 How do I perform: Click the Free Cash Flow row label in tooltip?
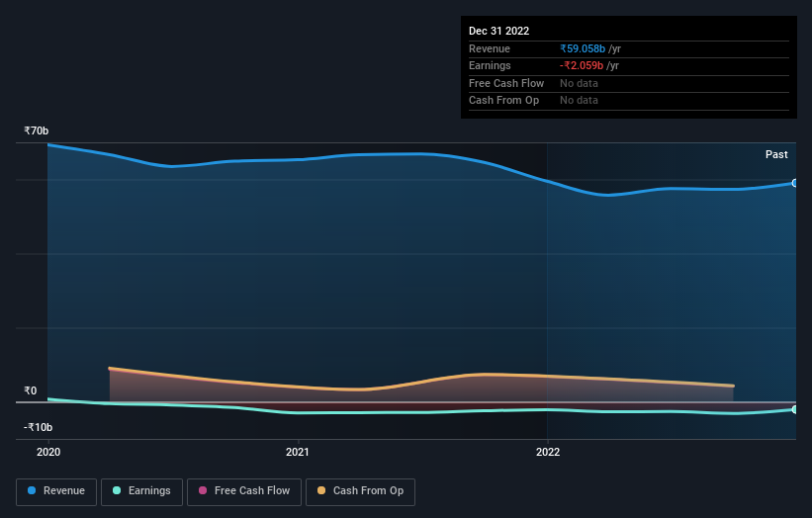pos(506,83)
